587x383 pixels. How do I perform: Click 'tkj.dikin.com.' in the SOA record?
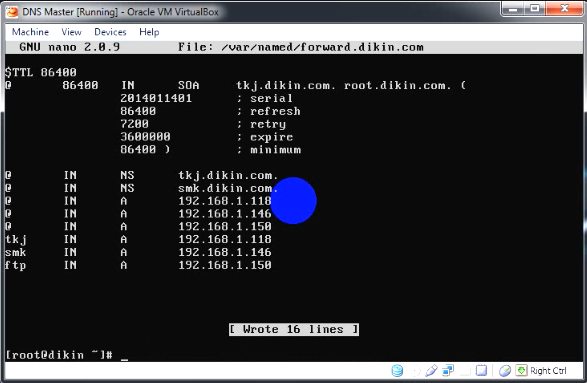(286, 86)
